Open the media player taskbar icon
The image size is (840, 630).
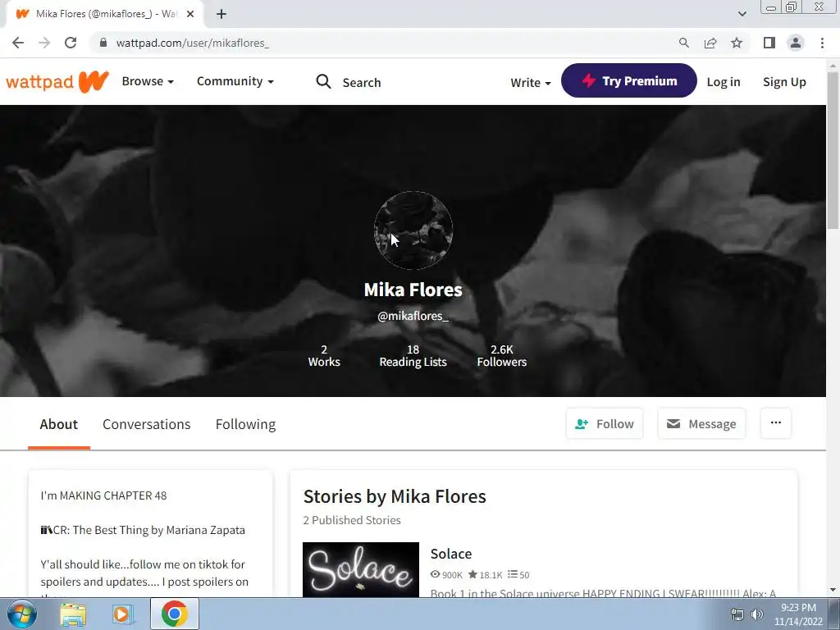click(x=122, y=614)
